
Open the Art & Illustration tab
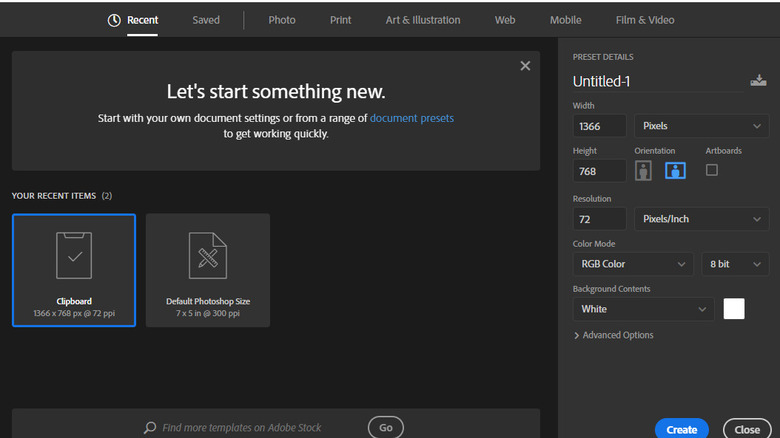pyautogui.click(x=423, y=20)
